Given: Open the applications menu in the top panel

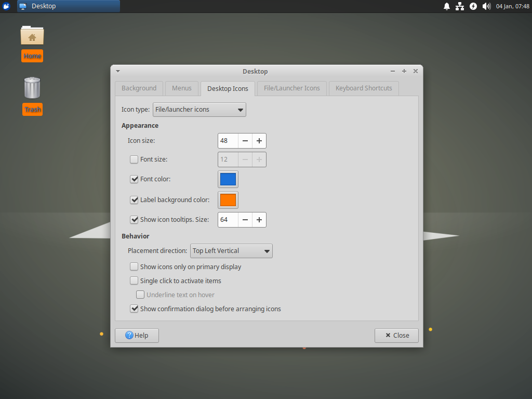Looking at the screenshot, I should tap(6, 6).
